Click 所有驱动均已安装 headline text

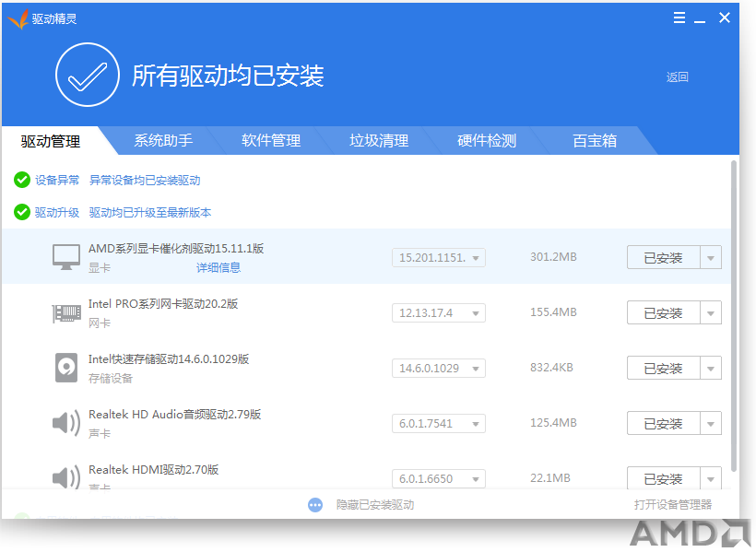click(x=228, y=76)
